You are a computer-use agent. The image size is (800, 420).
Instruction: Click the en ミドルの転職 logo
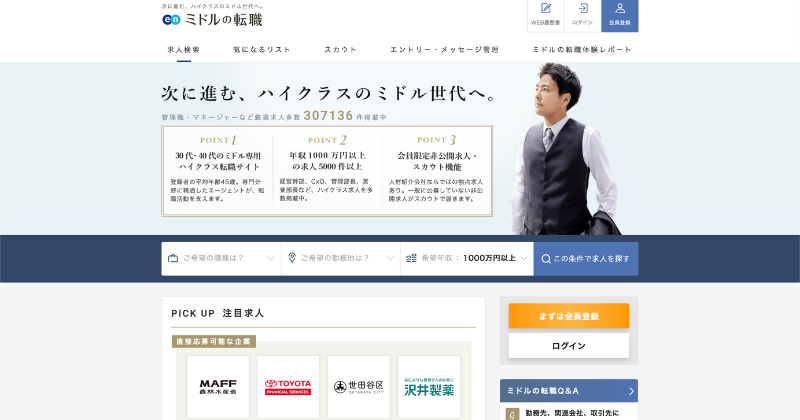pos(212,19)
